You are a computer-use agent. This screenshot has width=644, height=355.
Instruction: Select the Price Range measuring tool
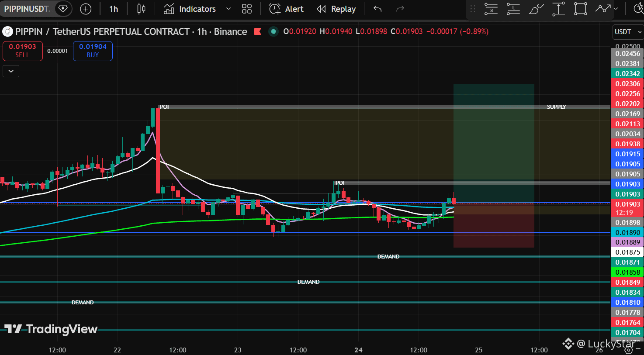point(558,9)
